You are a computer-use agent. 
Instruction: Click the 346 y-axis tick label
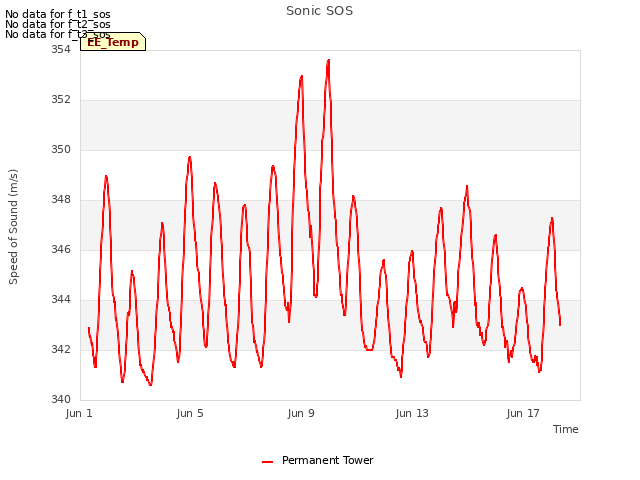tap(60, 249)
